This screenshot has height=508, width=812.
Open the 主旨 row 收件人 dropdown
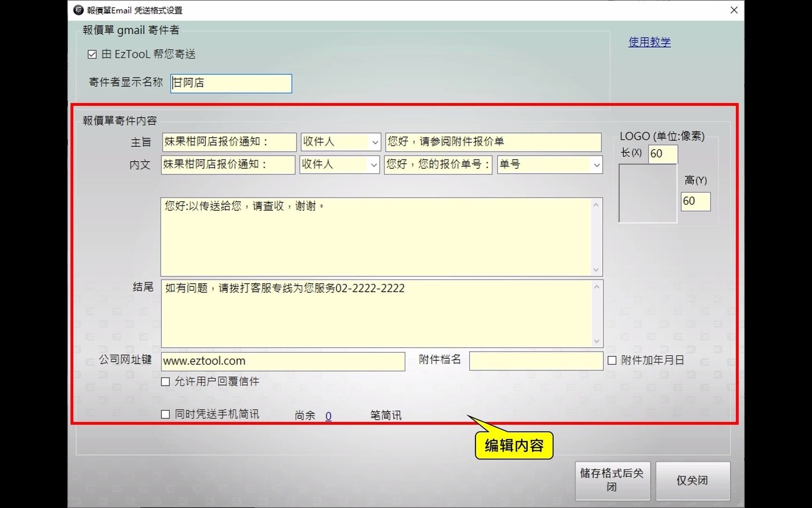click(x=375, y=142)
